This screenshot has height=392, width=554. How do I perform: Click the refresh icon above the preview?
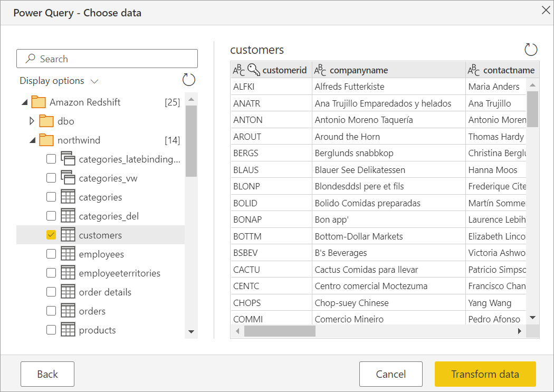pyautogui.click(x=531, y=50)
